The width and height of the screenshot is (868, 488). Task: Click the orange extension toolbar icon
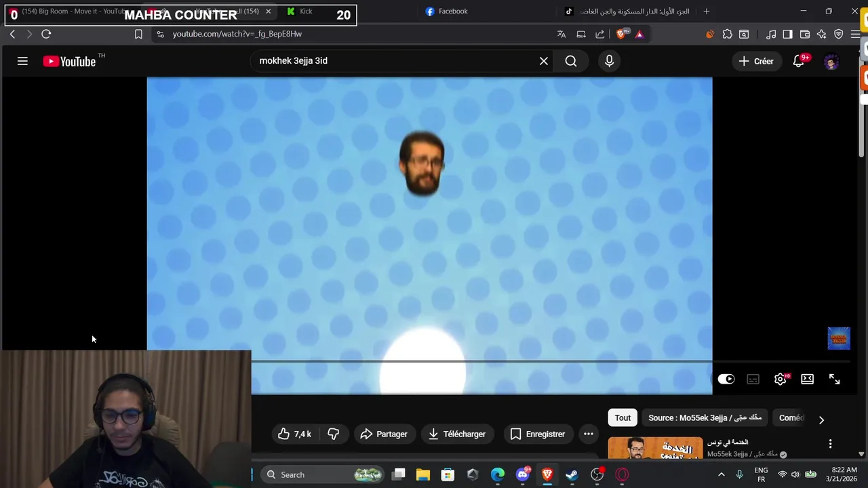[x=710, y=34]
